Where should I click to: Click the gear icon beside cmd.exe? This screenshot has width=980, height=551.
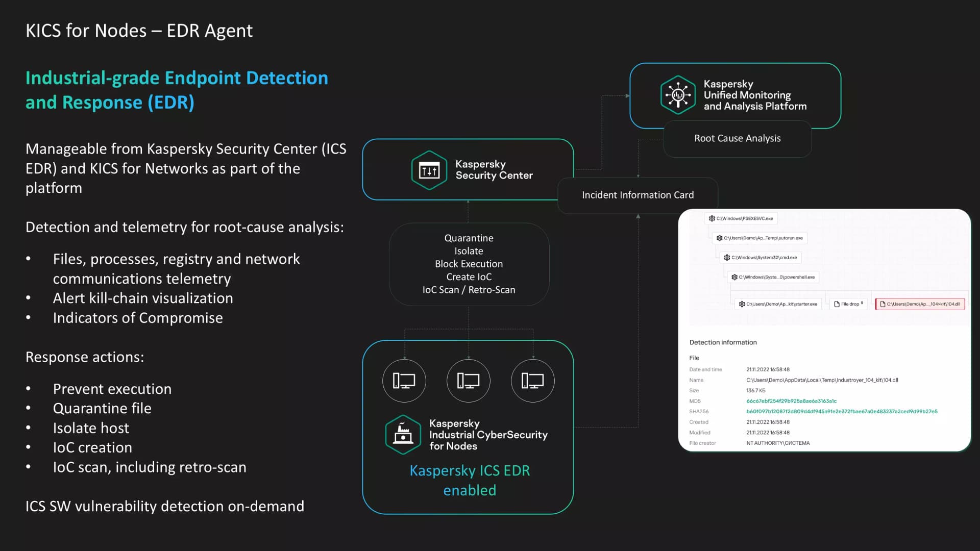pos(727,258)
